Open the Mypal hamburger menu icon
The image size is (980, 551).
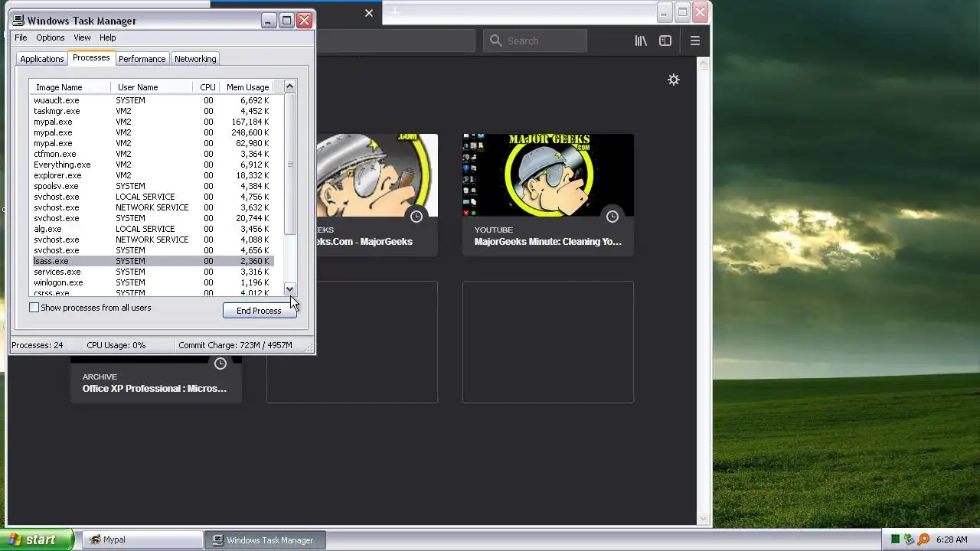pyautogui.click(x=695, y=41)
